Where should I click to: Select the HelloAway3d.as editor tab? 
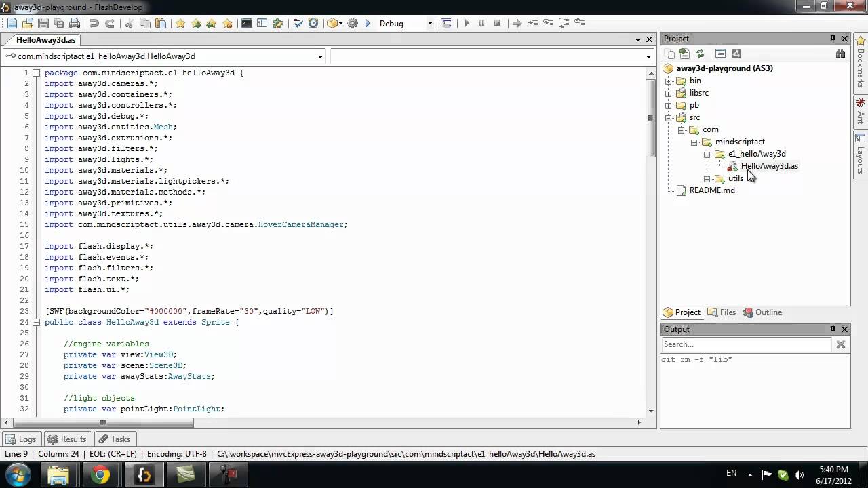[46, 40]
